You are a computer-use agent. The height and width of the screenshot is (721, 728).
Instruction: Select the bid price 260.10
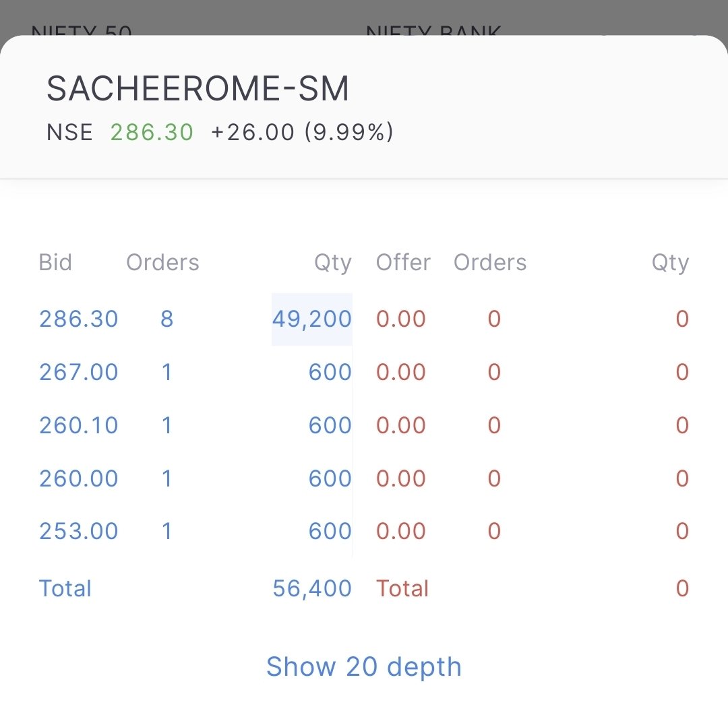pyautogui.click(x=78, y=425)
